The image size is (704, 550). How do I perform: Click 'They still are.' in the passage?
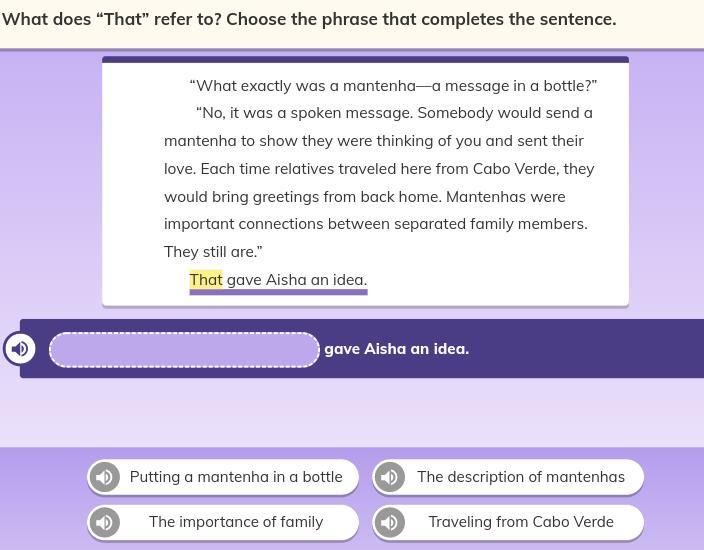click(213, 252)
